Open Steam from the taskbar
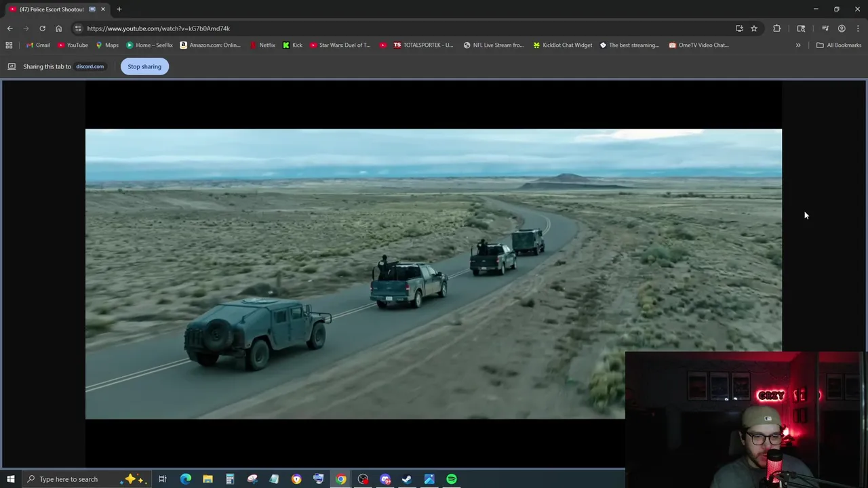 (407, 479)
